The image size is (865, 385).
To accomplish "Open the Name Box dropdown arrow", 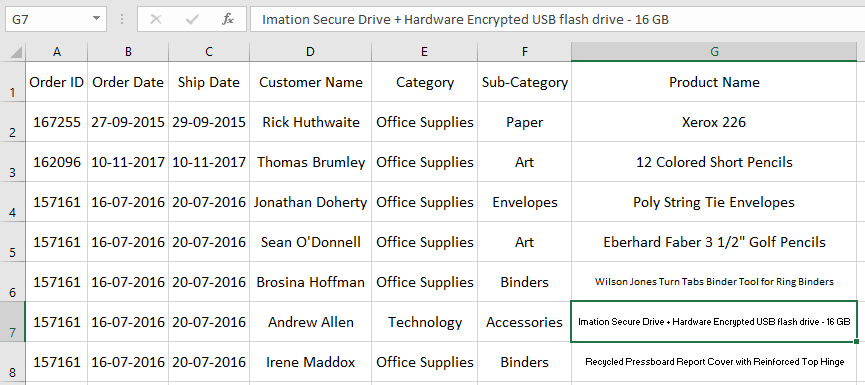I will click(97, 19).
